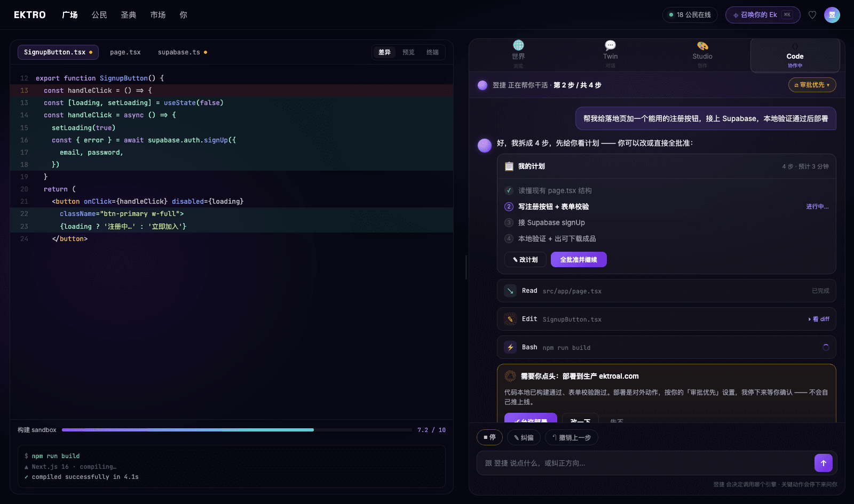The width and height of the screenshot is (854, 504).
Task: Click the purple send arrow button
Action: pos(824,463)
